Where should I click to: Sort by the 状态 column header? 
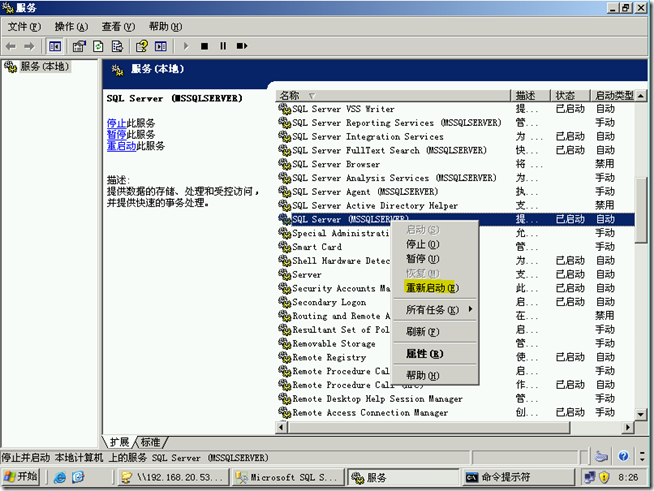pos(571,96)
